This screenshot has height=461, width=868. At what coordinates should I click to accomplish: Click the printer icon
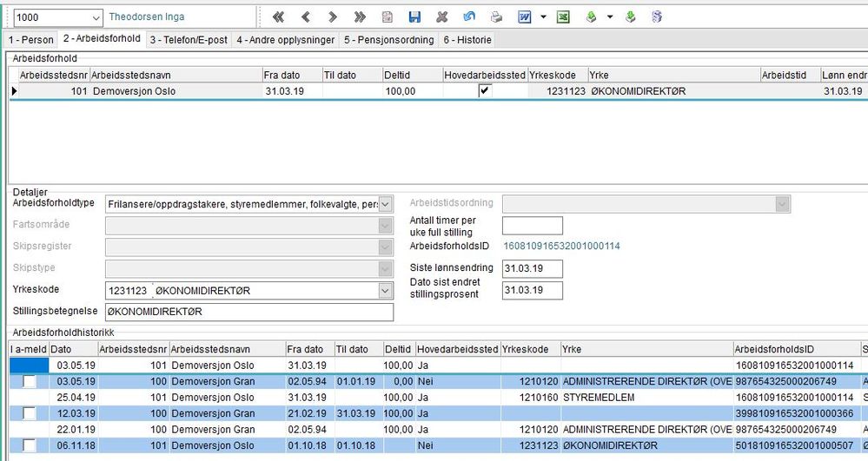click(x=496, y=17)
